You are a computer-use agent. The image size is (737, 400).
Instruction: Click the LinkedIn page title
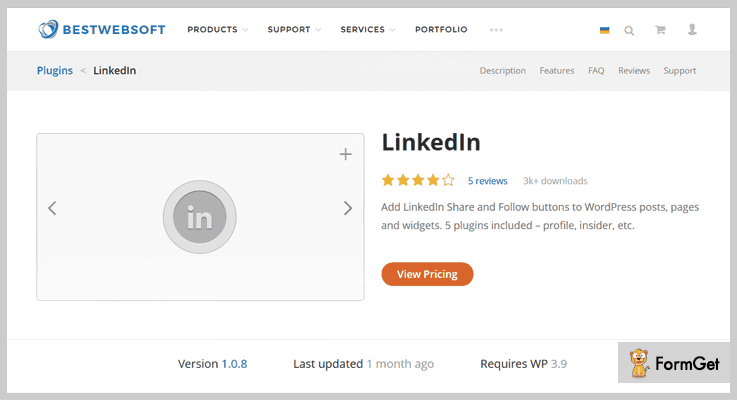click(x=431, y=142)
